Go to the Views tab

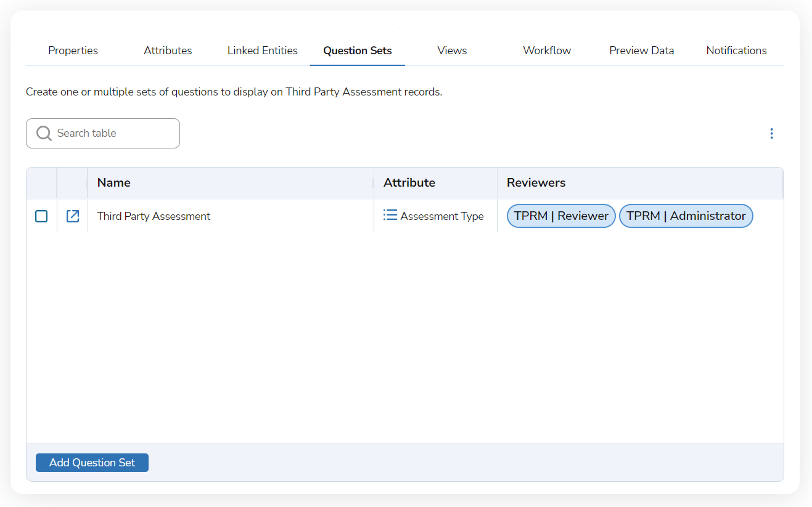(x=452, y=51)
